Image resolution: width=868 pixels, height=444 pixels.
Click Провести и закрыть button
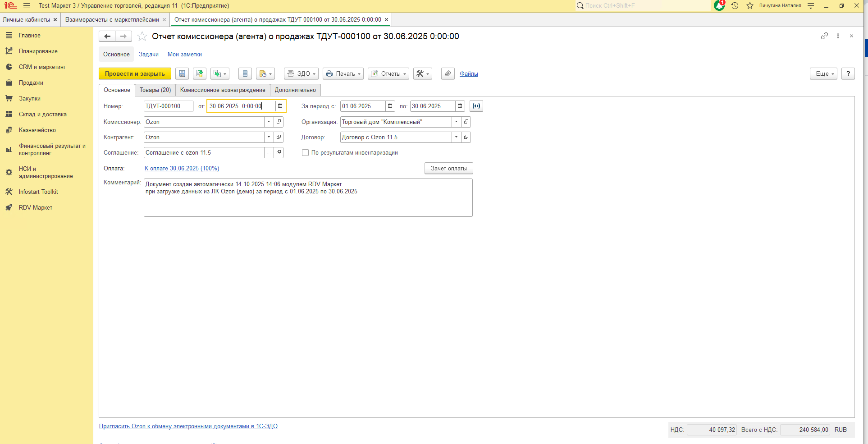pyautogui.click(x=135, y=73)
